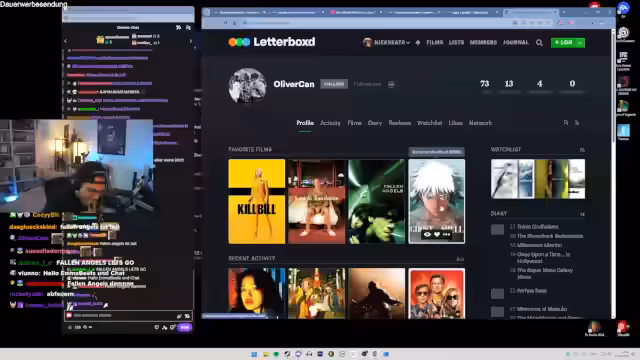The width and height of the screenshot is (640, 360).
Task: Open more options dots on Ghost in the Shell poster
Action: click(446, 234)
